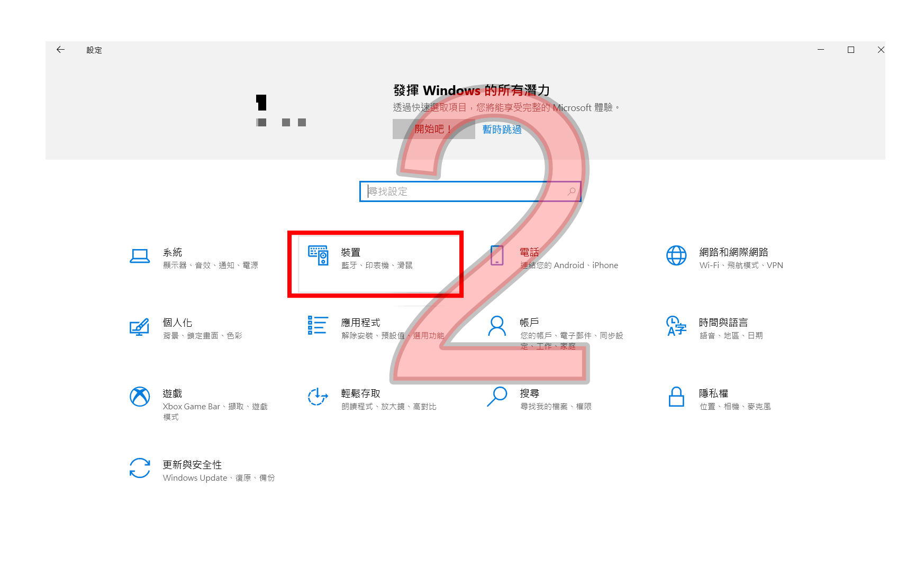Click 尋找我的檔案、權限 description
This screenshot has height=569, width=924.
(556, 407)
